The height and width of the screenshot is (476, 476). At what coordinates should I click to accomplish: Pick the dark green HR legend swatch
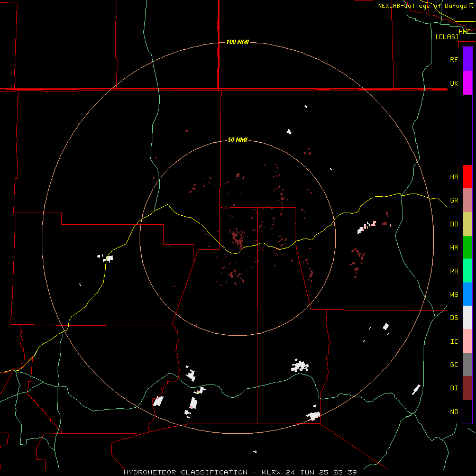point(467,247)
